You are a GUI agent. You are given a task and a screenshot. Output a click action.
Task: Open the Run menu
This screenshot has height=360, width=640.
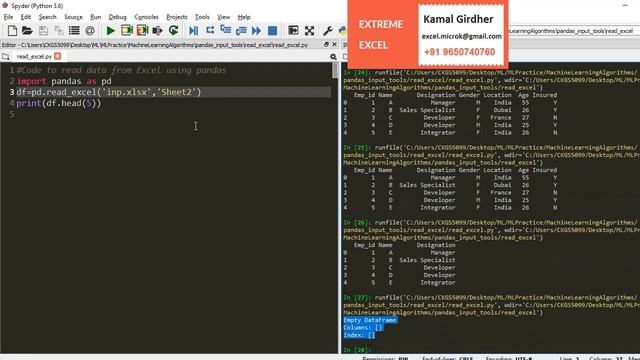tap(96, 17)
